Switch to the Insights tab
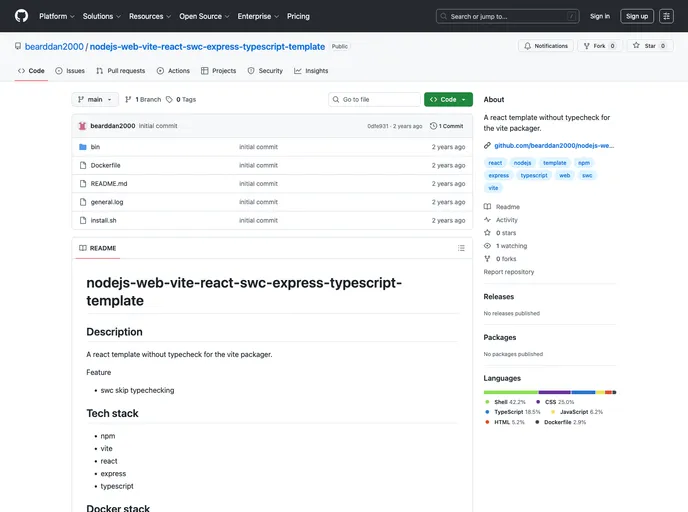688x512 pixels. point(311,71)
